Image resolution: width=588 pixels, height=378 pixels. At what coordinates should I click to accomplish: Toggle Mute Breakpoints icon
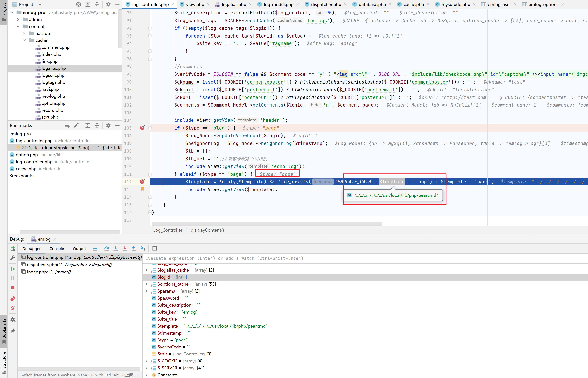click(x=13, y=308)
